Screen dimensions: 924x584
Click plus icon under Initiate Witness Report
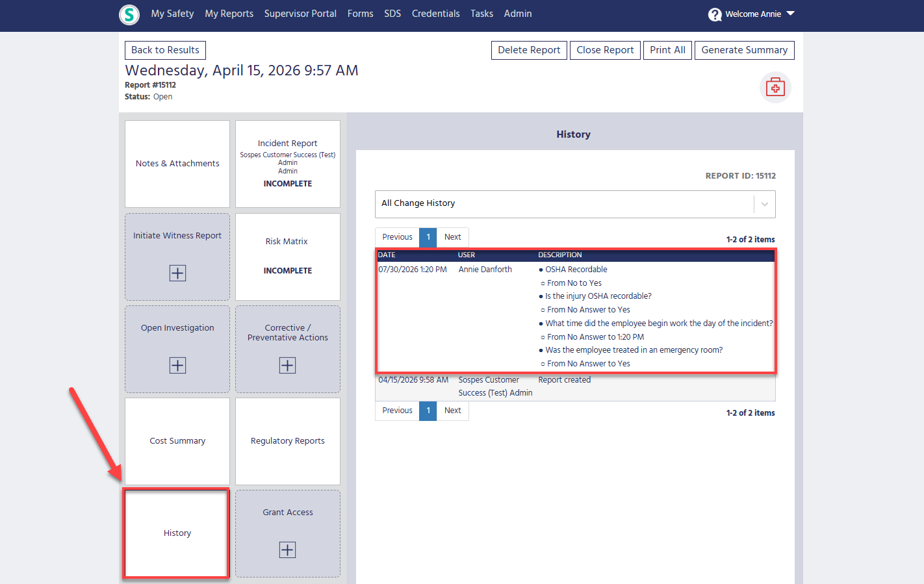click(177, 273)
